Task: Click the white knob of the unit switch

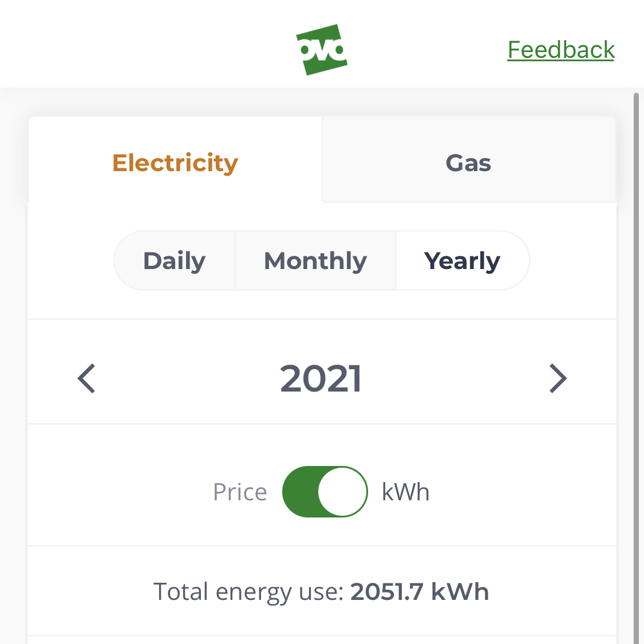Action: [x=342, y=492]
